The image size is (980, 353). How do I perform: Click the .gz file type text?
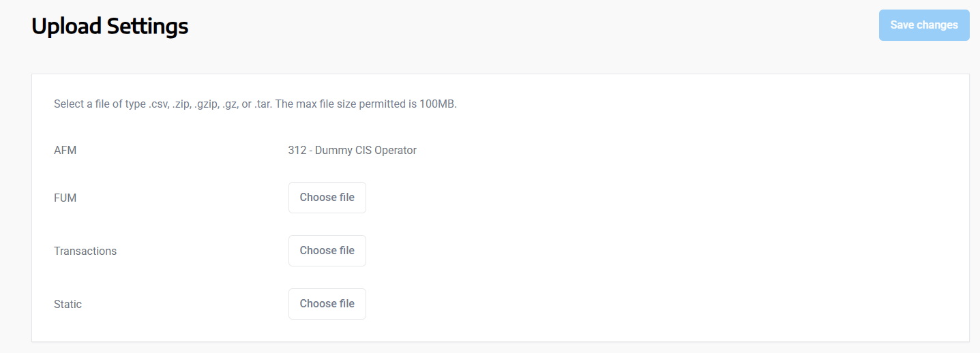(x=234, y=105)
